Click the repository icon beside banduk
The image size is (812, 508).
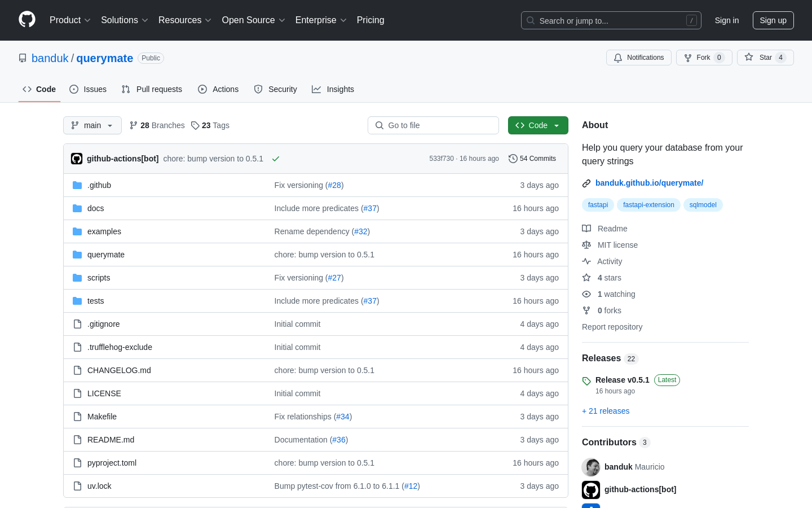23,58
